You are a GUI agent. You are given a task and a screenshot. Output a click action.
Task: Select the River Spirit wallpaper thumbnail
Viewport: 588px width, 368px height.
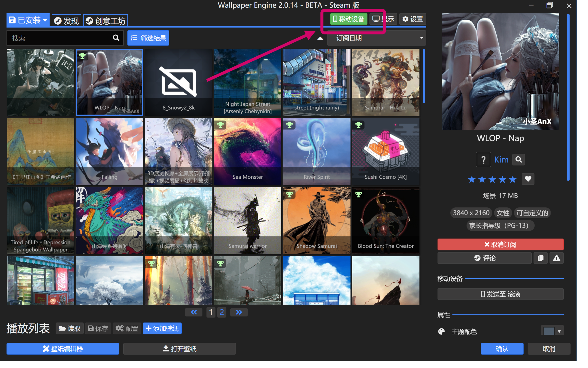click(x=317, y=151)
